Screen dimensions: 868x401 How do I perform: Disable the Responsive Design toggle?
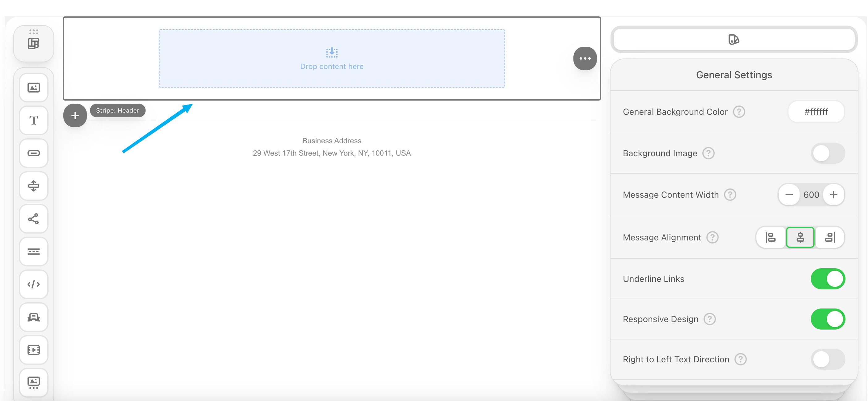click(x=828, y=319)
